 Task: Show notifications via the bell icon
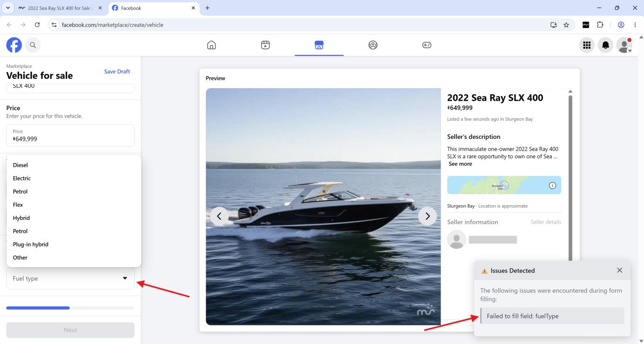pos(606,45)
